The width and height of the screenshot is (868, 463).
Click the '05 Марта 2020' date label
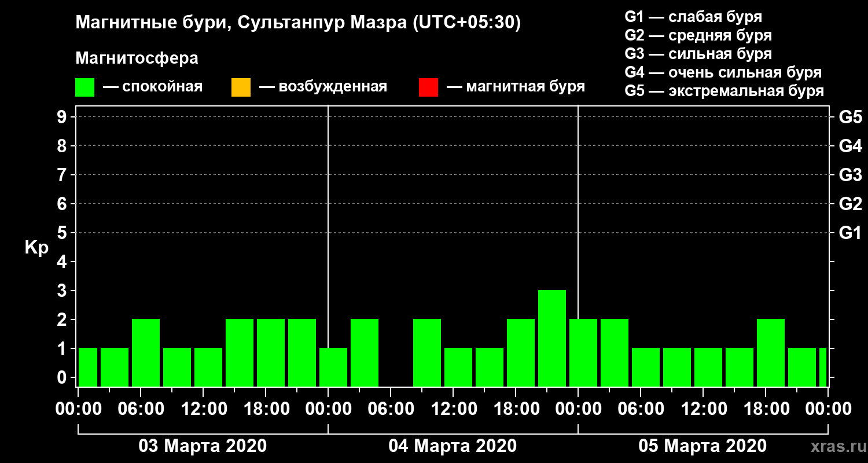(703, 446)
